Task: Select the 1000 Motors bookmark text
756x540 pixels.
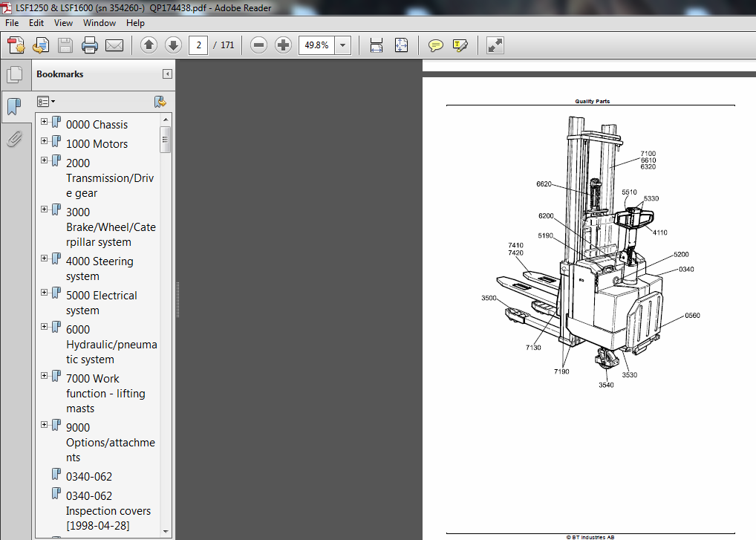Action: 97,144
